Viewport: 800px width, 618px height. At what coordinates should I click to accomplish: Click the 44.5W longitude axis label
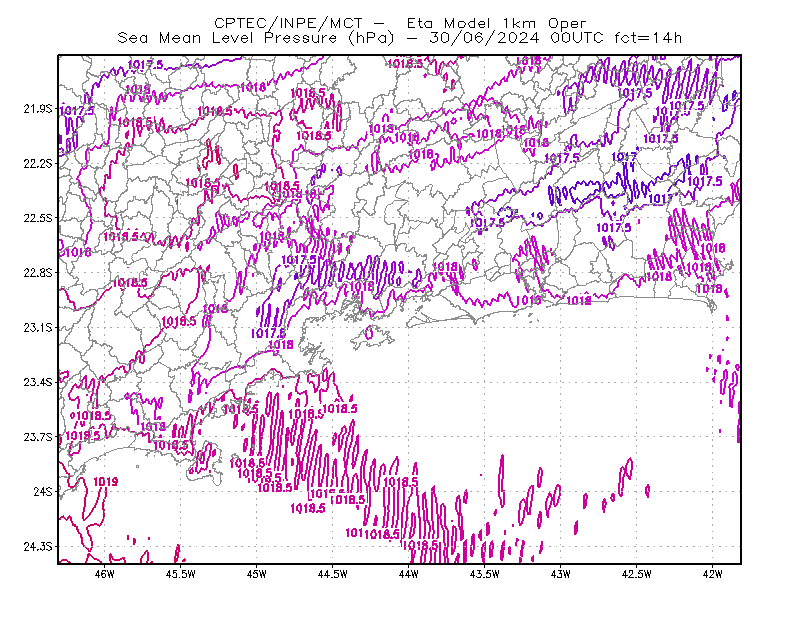tap(333, 574)
